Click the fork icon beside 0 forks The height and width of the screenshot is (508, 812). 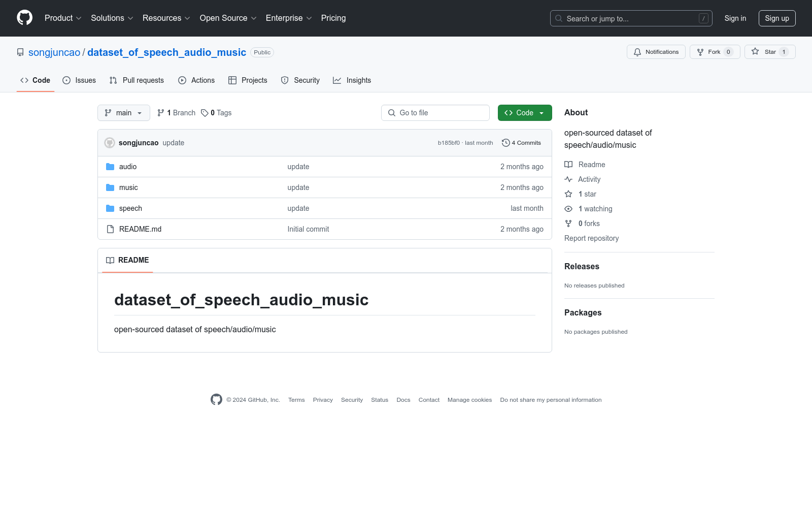(568, 224)
